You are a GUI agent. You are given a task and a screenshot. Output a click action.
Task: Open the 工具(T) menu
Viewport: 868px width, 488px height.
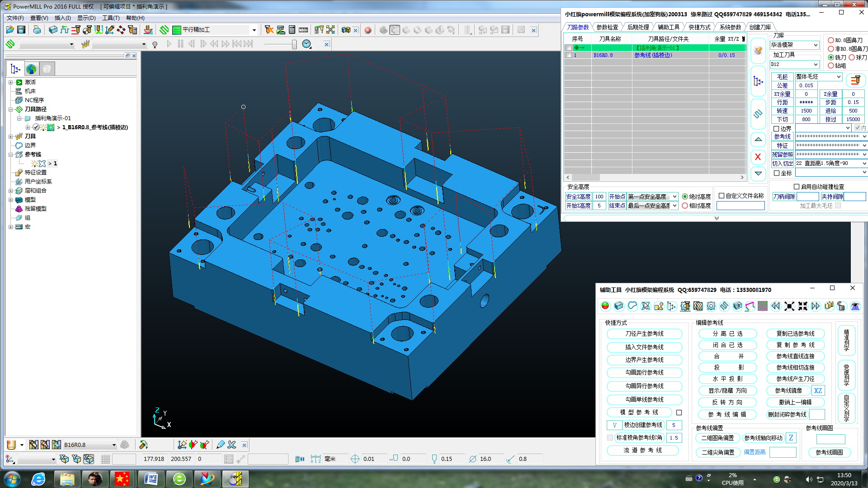(111, 18)
